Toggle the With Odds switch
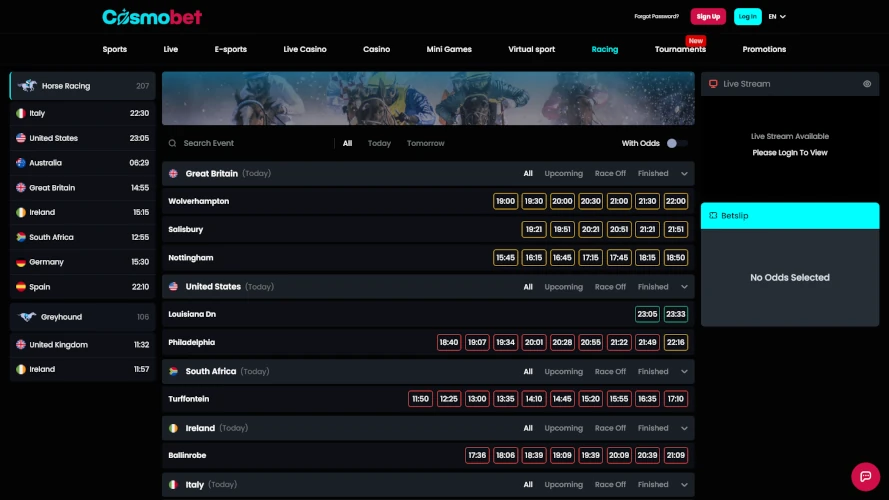 click(676, 143)
